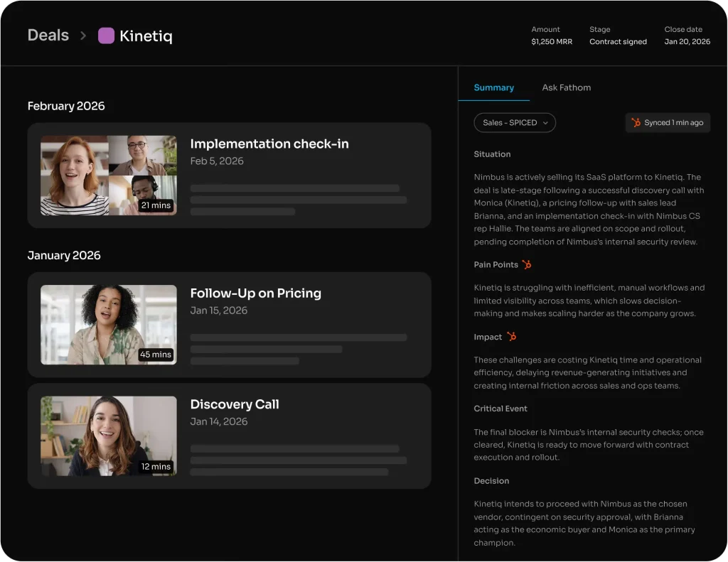Click the breadcrumb chevron after Deals
The image size is (728, 562).
(83, 36)
